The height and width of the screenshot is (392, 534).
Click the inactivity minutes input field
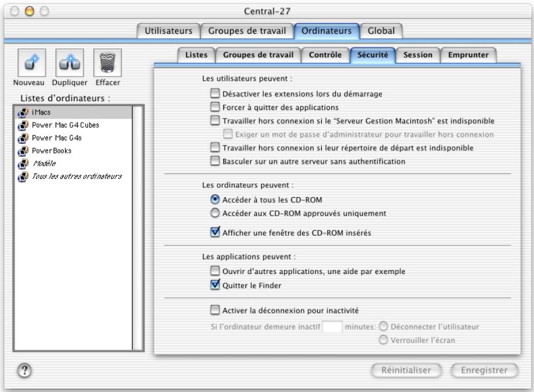click(332, 327)
